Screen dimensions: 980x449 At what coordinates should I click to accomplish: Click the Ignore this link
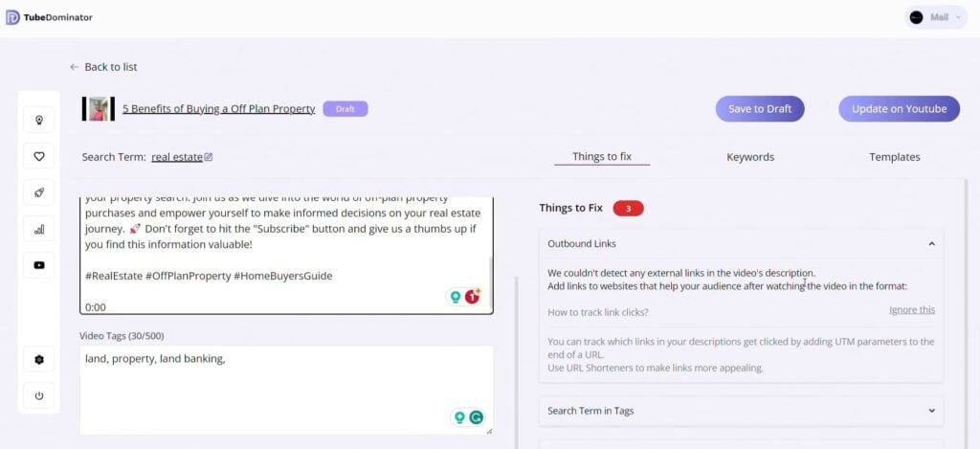click(912, 309)
